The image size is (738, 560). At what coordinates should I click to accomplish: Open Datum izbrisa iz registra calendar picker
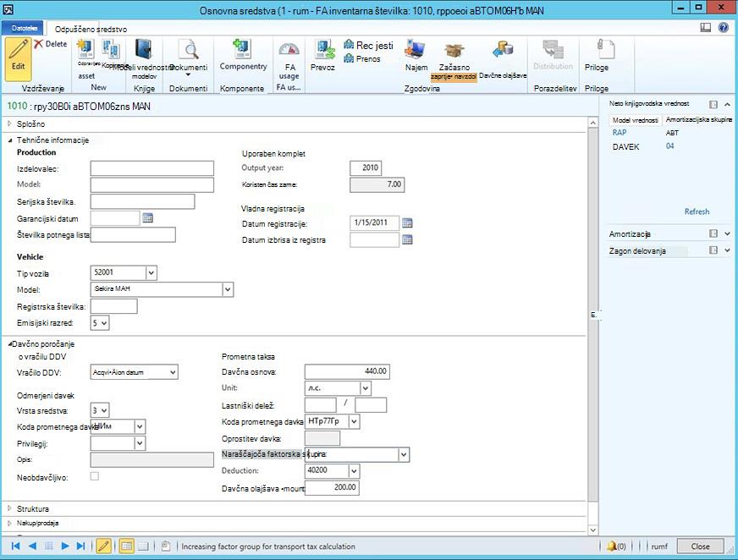[x=407, y=240]
